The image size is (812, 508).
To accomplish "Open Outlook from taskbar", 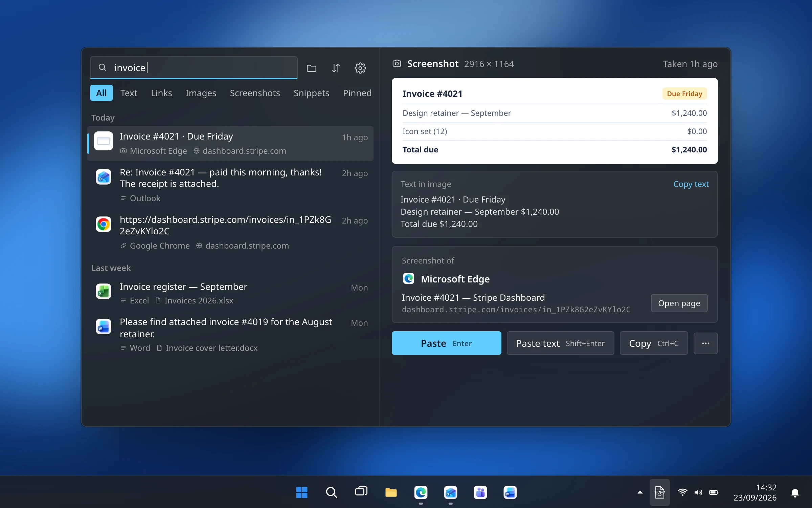I will [x=450, y=492].
